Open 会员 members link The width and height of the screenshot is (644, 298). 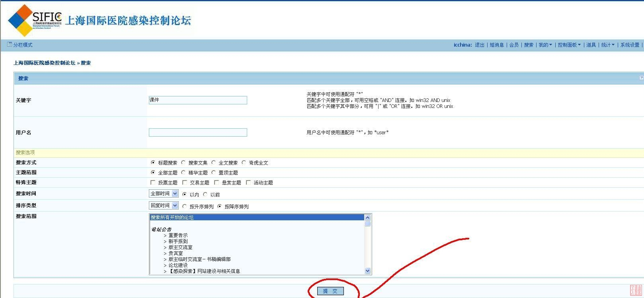pos(514,45)
